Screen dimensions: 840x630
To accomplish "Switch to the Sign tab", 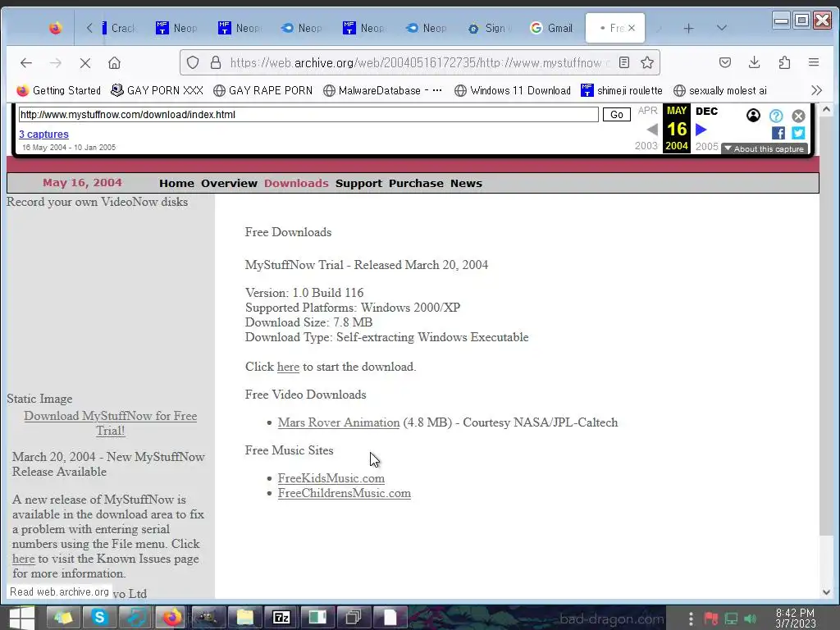I will pyautogui.click(x=489, y=28).
